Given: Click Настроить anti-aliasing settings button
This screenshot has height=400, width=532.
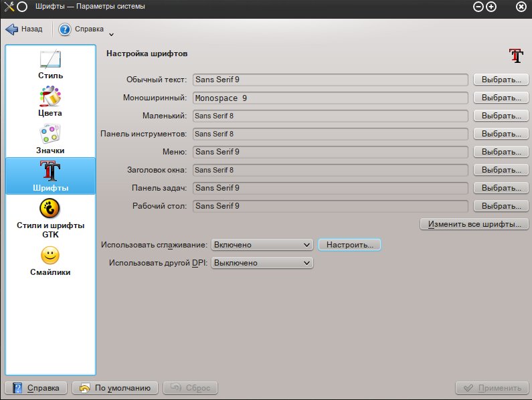Looking at the screenshot, I should (x=349, y=245).
